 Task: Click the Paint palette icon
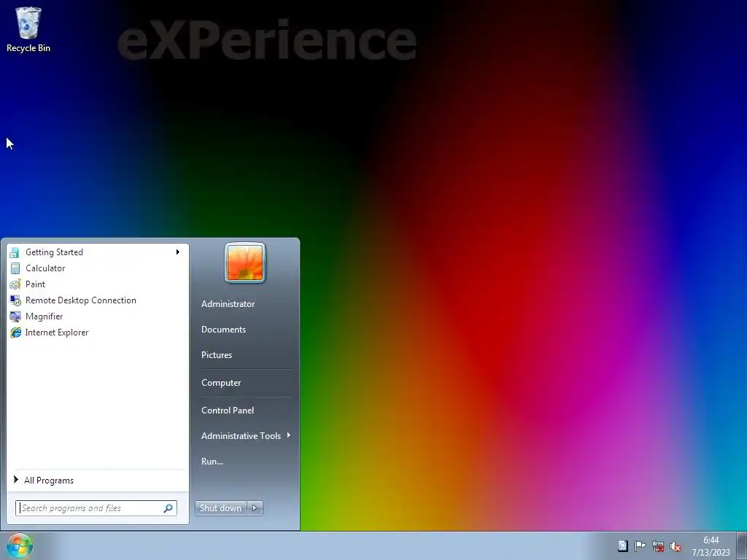[15, 284]
